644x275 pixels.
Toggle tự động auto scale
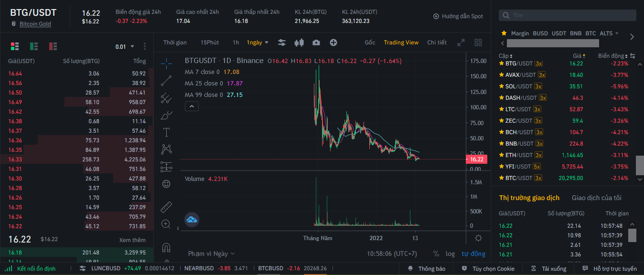[473, 254]
